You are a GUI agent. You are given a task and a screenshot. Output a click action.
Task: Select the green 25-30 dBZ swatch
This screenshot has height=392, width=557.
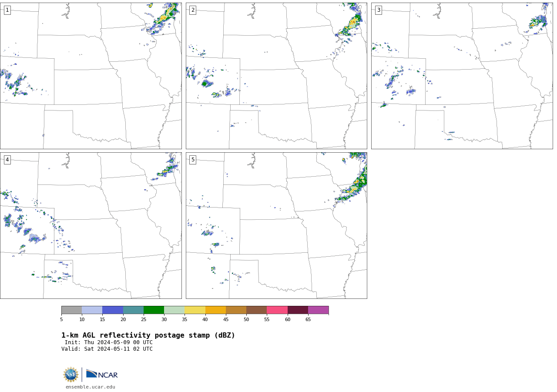point(154,310)
